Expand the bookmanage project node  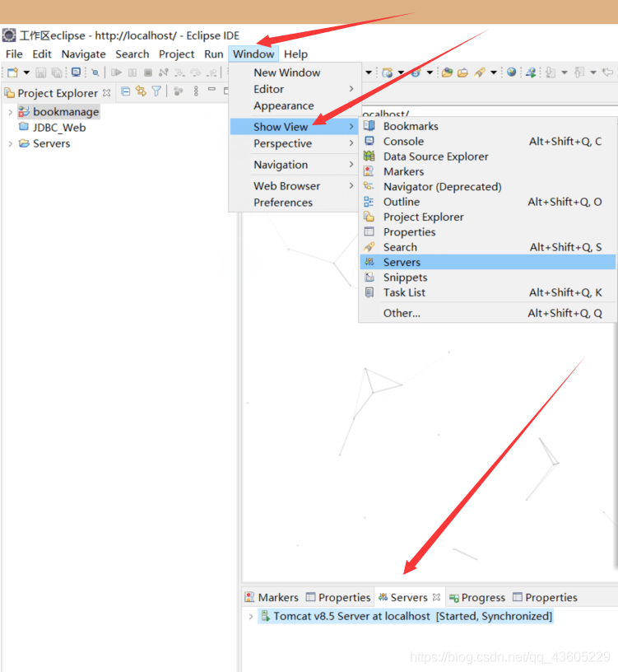pos(10,112)
